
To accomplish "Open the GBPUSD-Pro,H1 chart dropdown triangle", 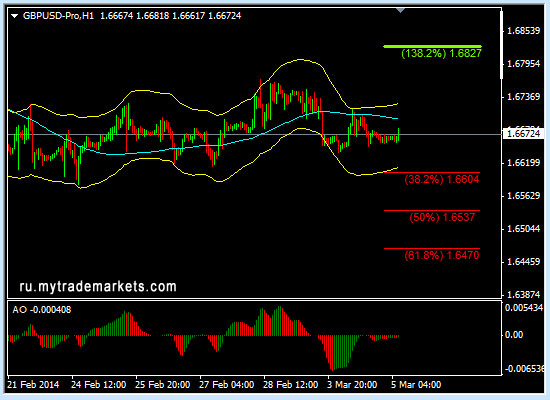I will (x=14, y=16).
